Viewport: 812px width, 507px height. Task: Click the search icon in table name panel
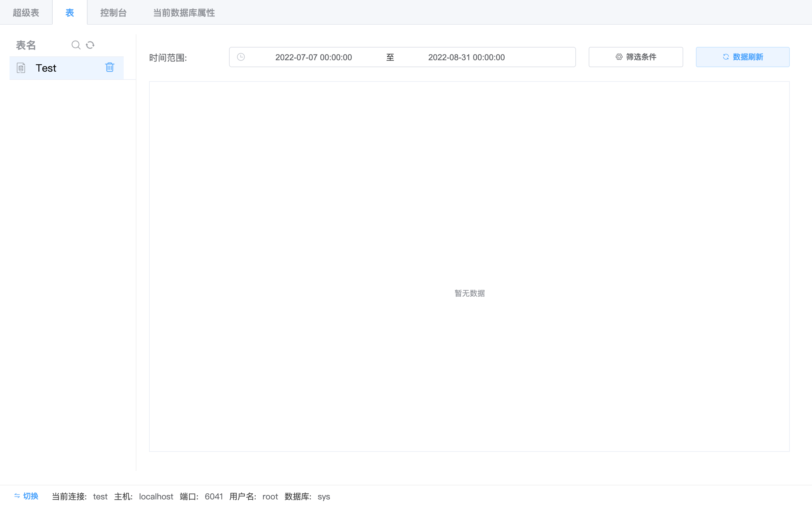coord(76,45)
